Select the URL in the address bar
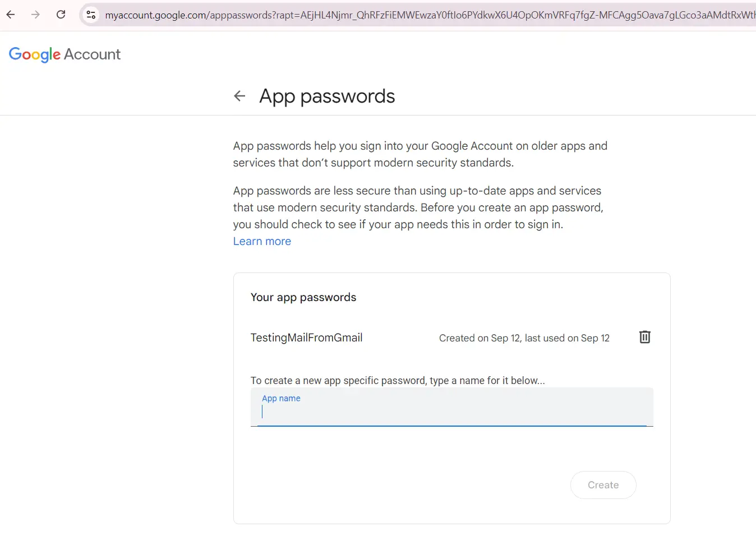 (x=426, y=15)
